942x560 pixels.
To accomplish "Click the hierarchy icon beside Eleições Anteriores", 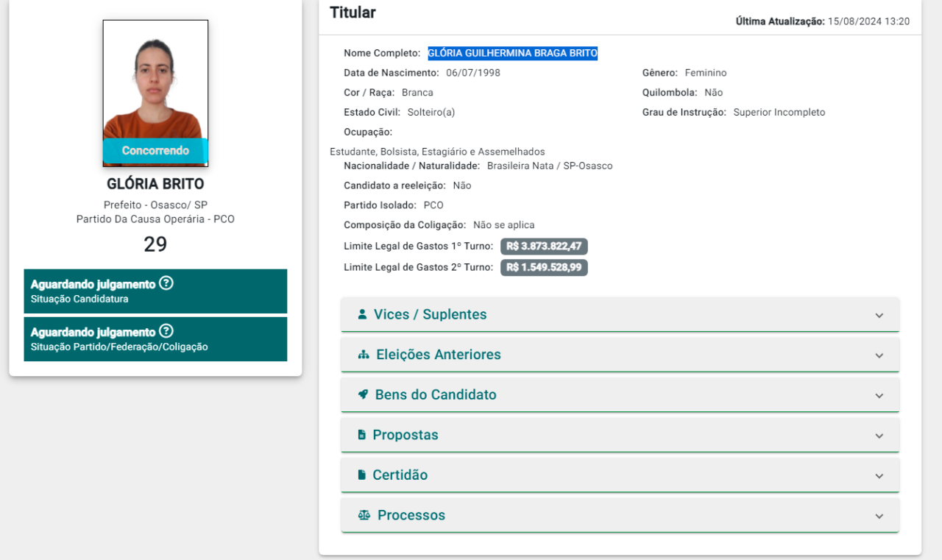I will click(364, 355).
